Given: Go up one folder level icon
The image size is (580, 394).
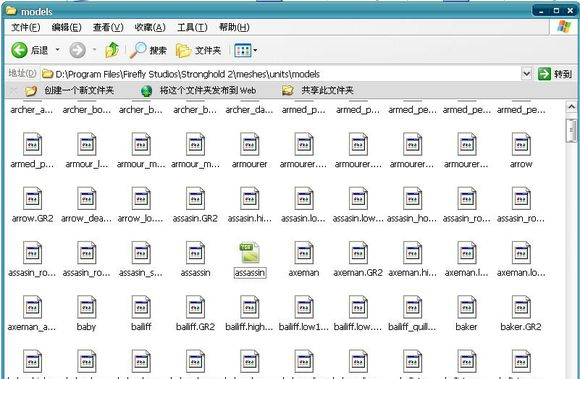Looking at the screenshot, I should click(x=112, y=50).
